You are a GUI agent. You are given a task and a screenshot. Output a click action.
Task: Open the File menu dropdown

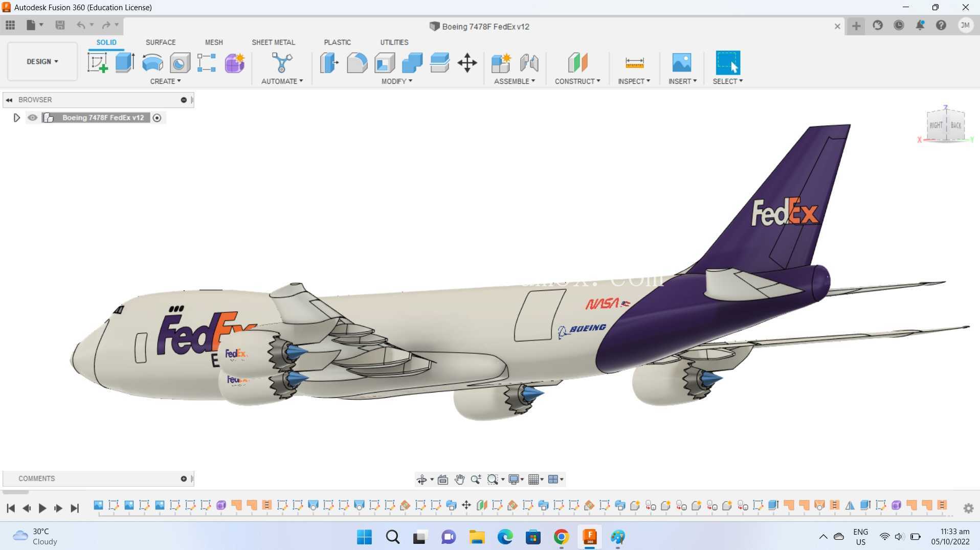[x=35, y=25]
